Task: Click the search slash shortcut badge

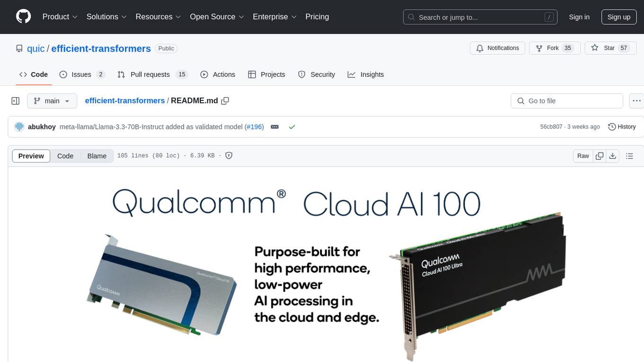Action: 549,17
